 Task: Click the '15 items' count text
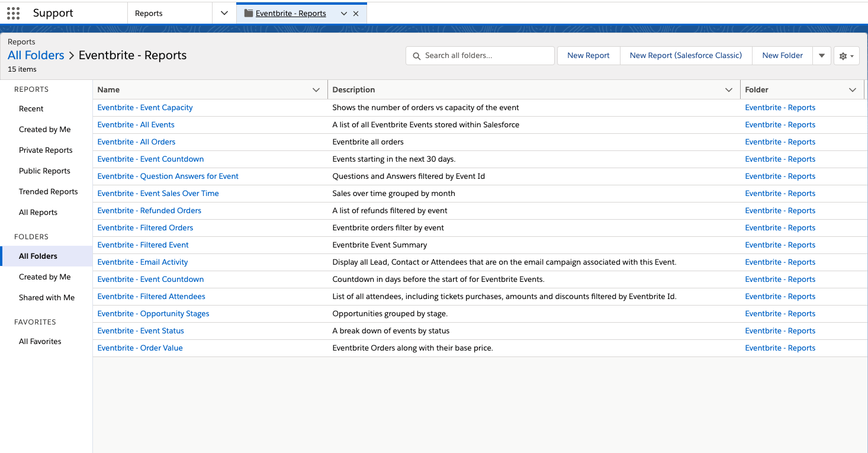pos(22,69)
